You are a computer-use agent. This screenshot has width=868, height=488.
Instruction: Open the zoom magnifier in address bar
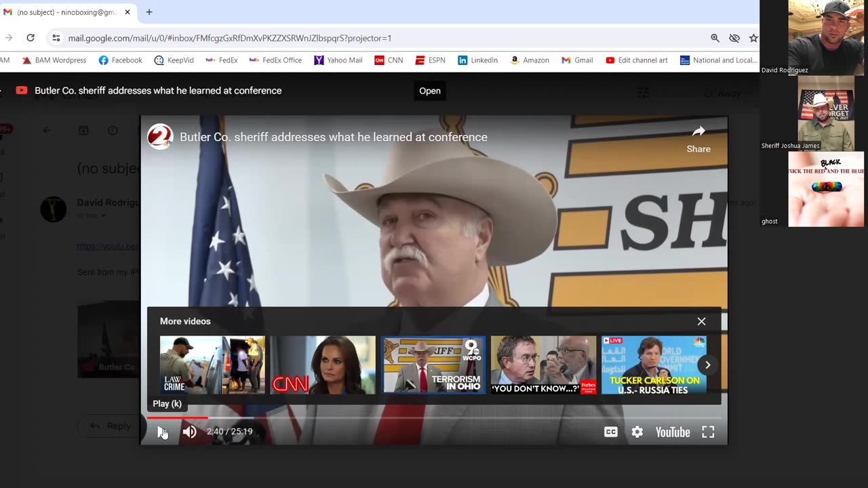tap(715, 38)
